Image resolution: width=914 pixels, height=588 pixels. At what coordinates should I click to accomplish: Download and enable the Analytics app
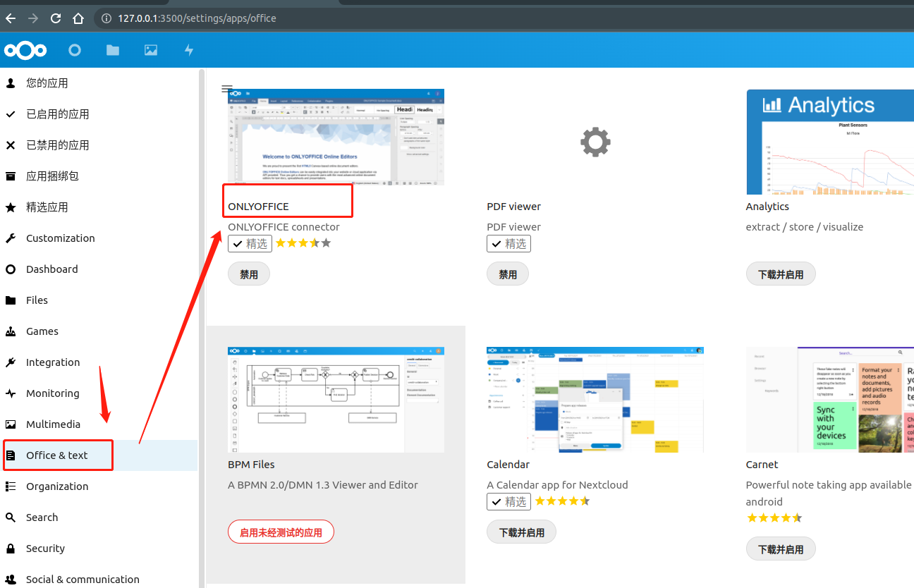781,274
